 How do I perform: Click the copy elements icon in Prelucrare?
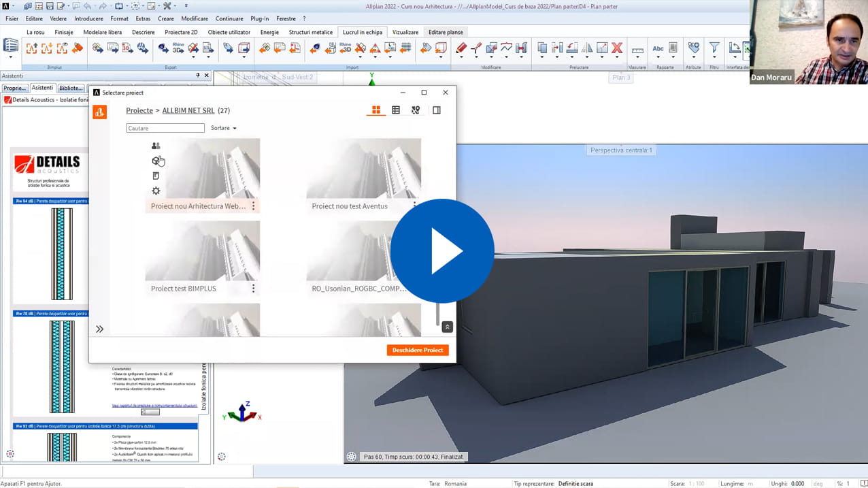[542, 48]
